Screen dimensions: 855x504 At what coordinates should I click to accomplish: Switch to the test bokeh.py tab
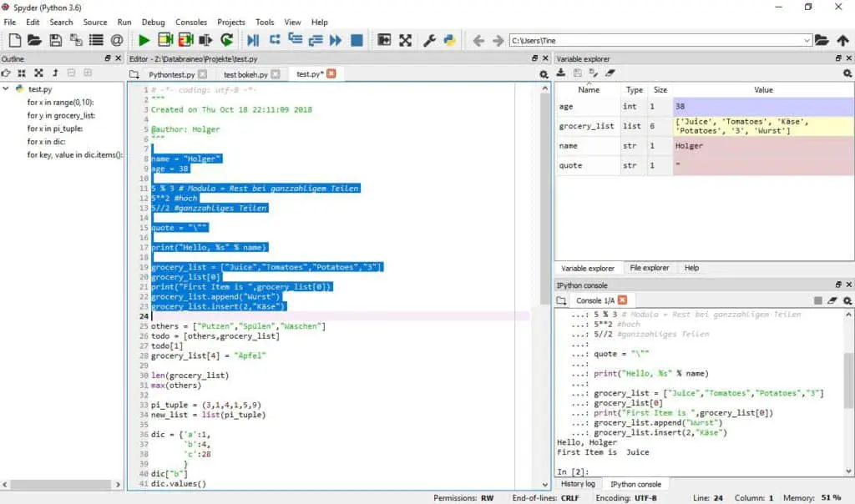pyautogui.click(x=245, y=74)
